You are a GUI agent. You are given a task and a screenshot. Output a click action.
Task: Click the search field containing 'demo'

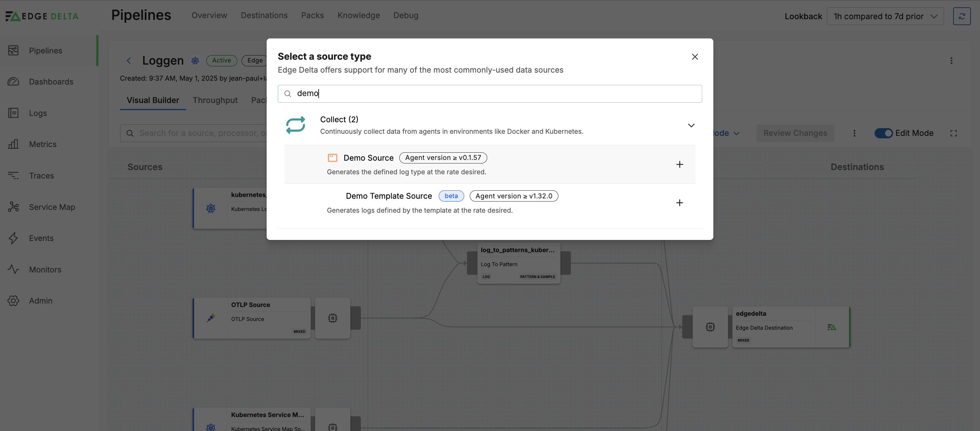point(490,94)
